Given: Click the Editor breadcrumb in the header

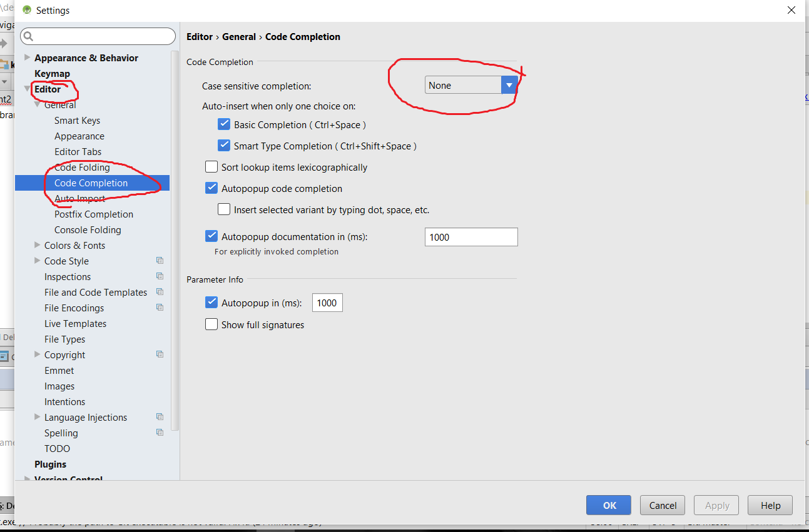Looking at the screenshot, I should coord(200,37).
